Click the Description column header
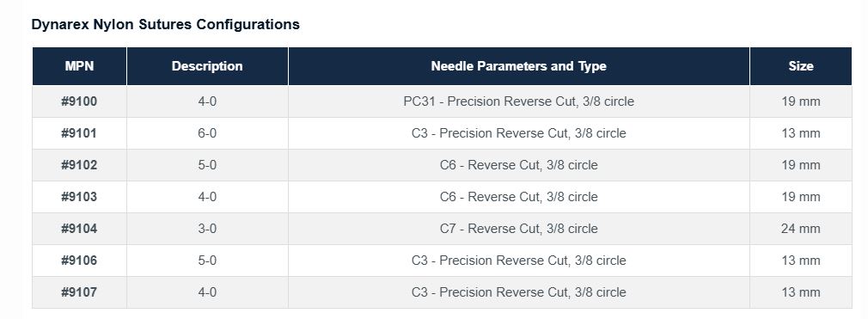Screen dimensions: 868x319 coord(207,66)
